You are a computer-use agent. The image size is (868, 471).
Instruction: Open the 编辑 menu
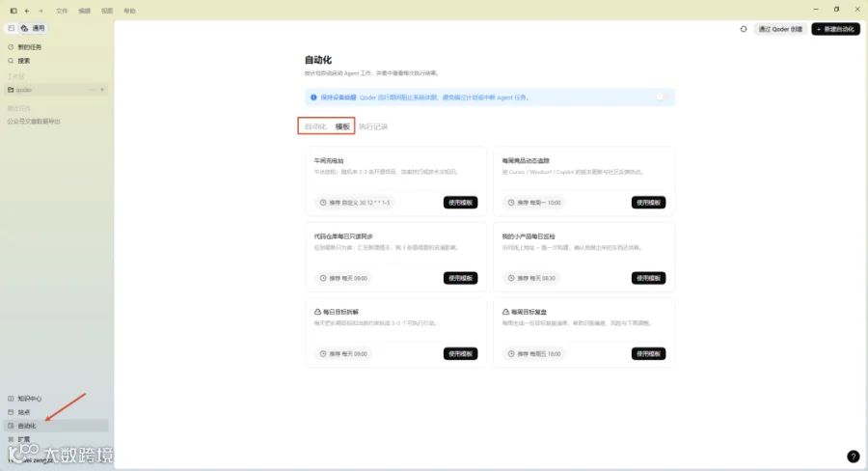(84, 11)
